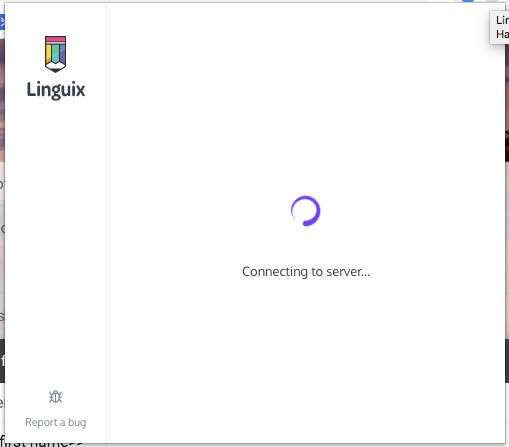The height and width of the screenshot is (447, 509).
Task: Click the divider between the sidebar and main panel
Action: click(x=106, y=223)
